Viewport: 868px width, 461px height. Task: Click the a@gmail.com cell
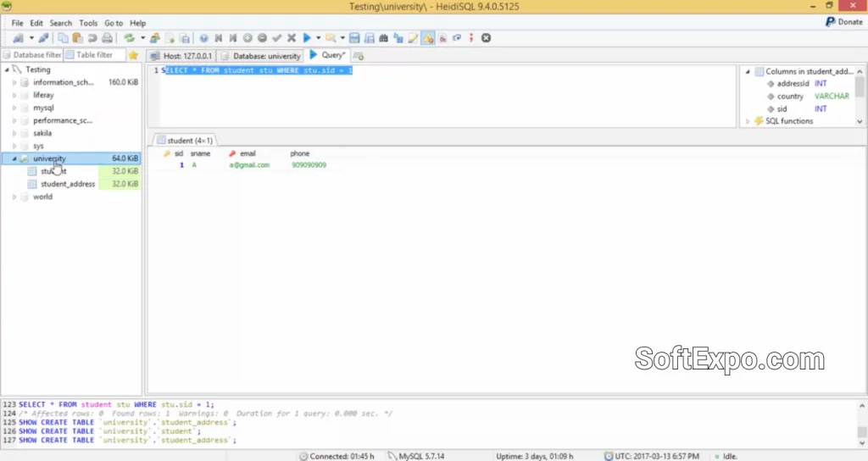tap(250, 165)
